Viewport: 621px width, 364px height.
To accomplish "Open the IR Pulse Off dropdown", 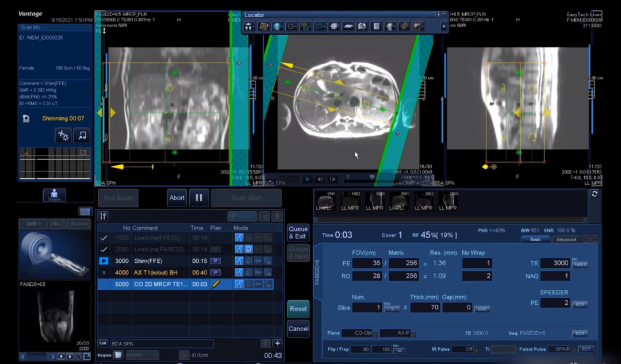I will (476, 350).
